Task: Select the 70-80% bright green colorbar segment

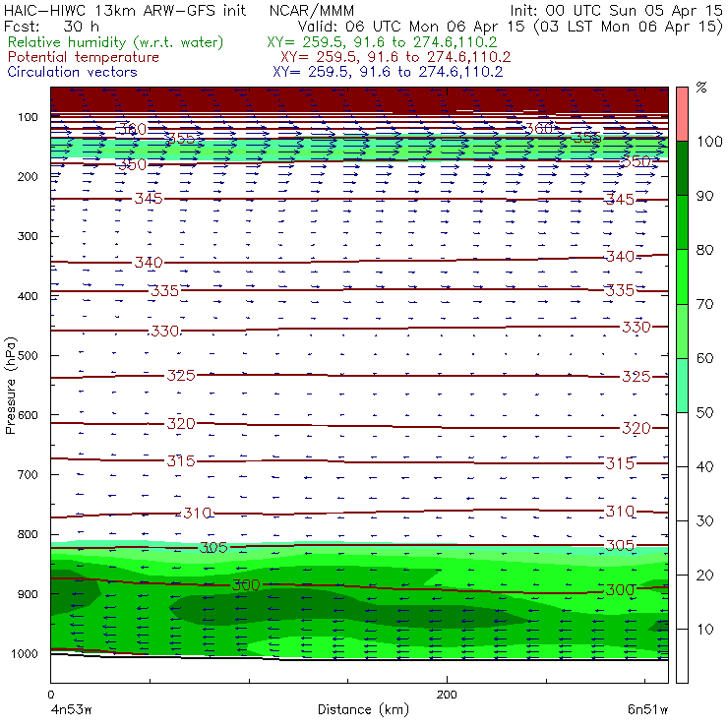Action: (682, 276)
